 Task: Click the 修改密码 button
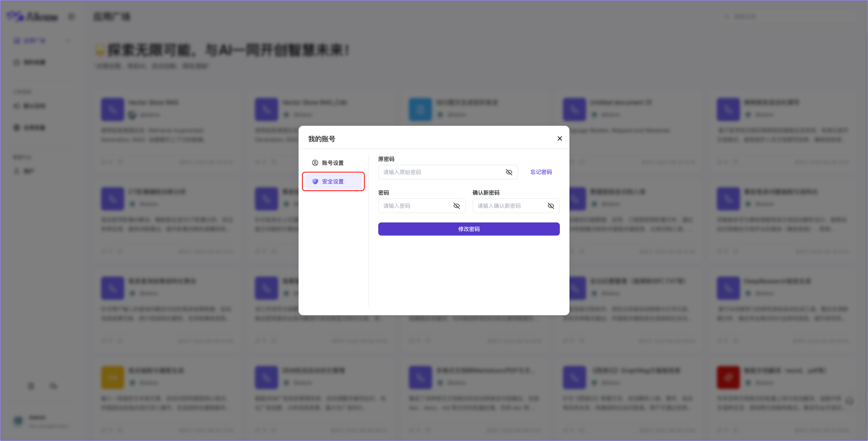pyautogui.click(x=468, y=229)
